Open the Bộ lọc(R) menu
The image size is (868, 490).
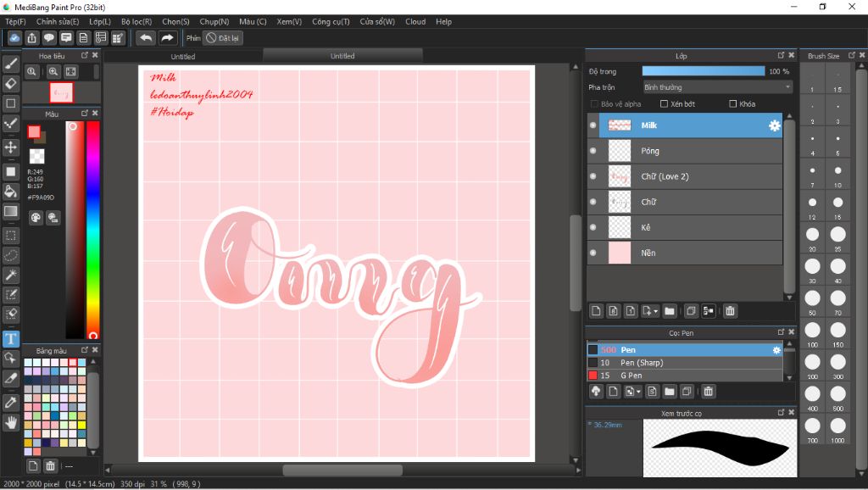[136, 21]
